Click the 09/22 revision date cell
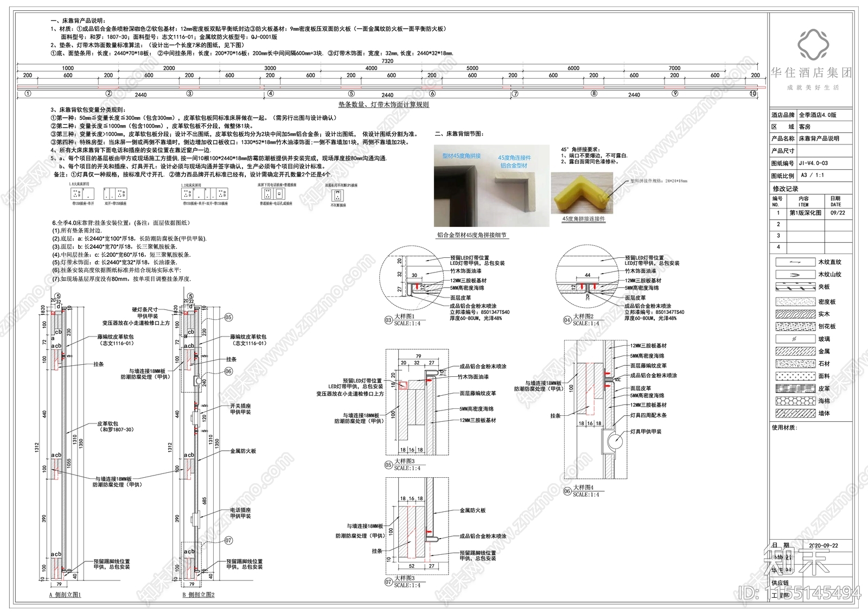Viewport: 868px width, 614px height. click(838, 213)
